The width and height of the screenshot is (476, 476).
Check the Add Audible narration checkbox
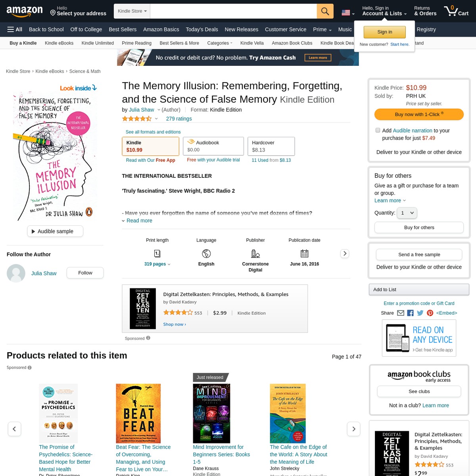pos(378,130)
